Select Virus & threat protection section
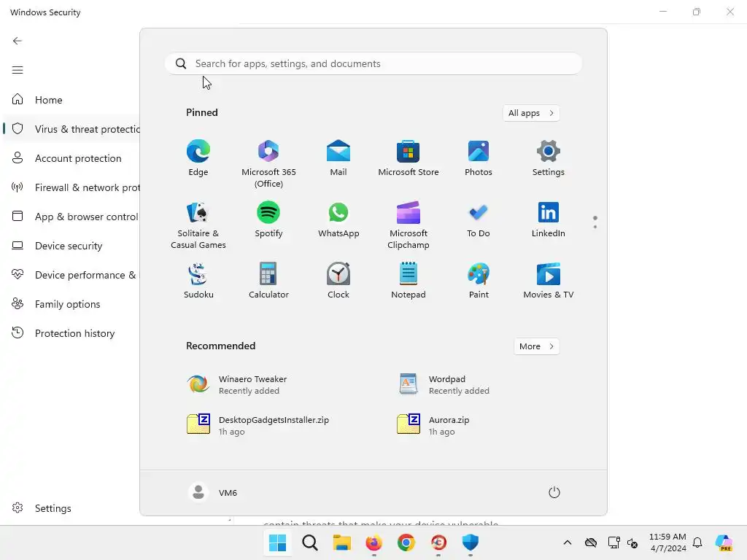Image resolution: width=747 pixels, height=560 pixels. coord(71,129)
